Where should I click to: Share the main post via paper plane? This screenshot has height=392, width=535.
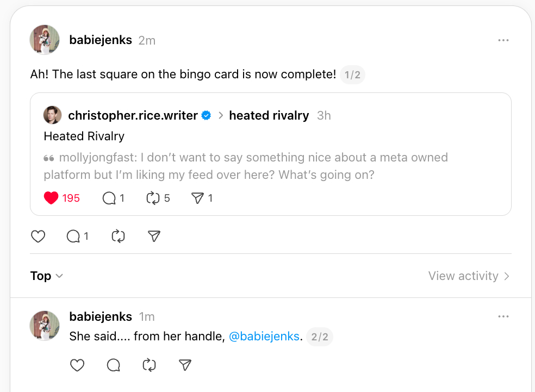[x=154, y=236]
